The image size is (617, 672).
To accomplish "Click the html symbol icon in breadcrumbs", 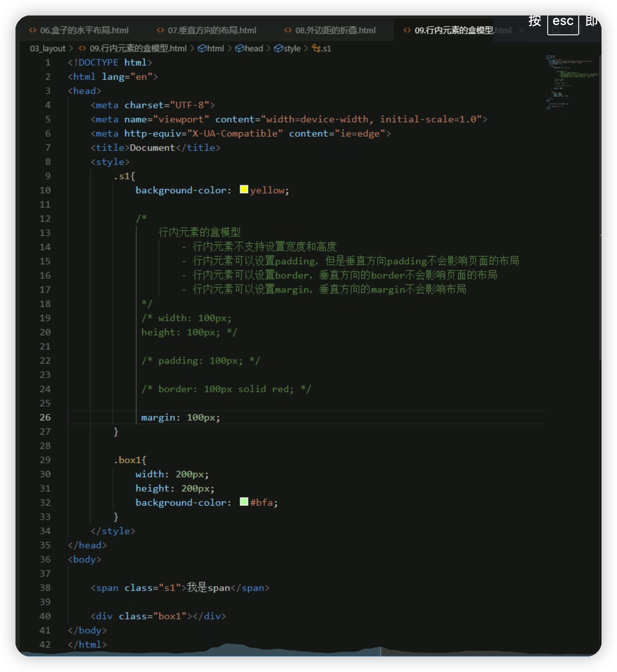I will pyautogui.click(x=202, y=49).
